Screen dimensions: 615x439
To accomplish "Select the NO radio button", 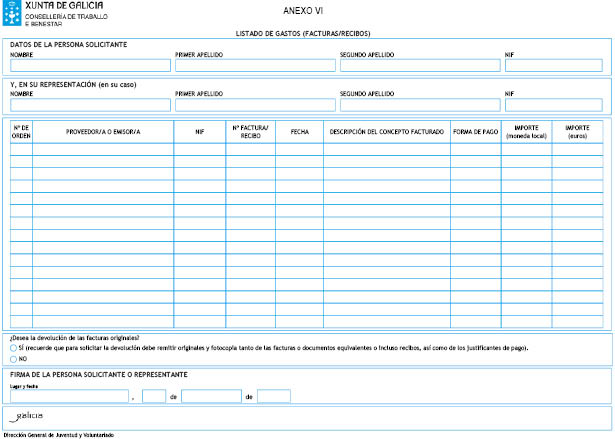I will pyautogui.click(x=13, y=358).
